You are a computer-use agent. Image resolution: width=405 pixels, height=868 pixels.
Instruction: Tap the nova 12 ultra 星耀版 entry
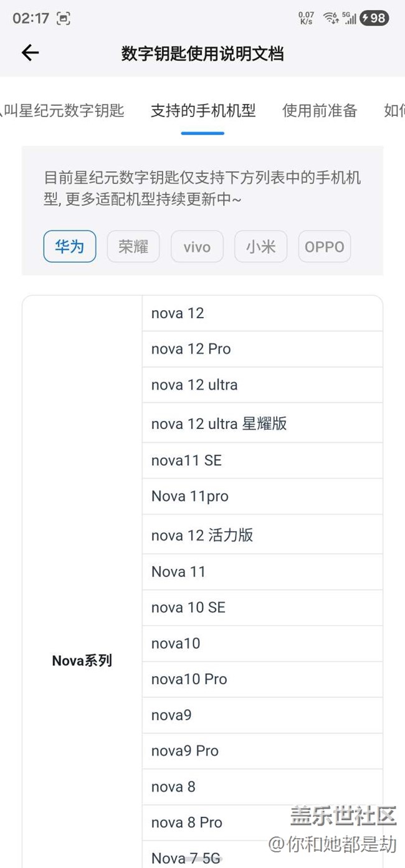click(x=262, y=423)
